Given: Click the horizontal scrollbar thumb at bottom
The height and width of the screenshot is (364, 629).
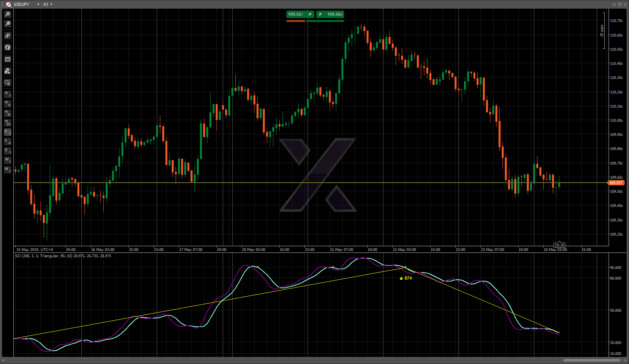Looking at the screenshot, I should pyautogui.click(x=592, y=360).
